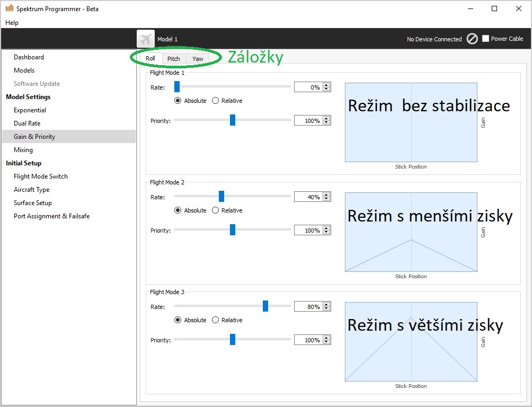Open the Dashboard page in sidebar
Viewport: 532px width, 407px height.
pyautogui.click(x=29, y=57)
